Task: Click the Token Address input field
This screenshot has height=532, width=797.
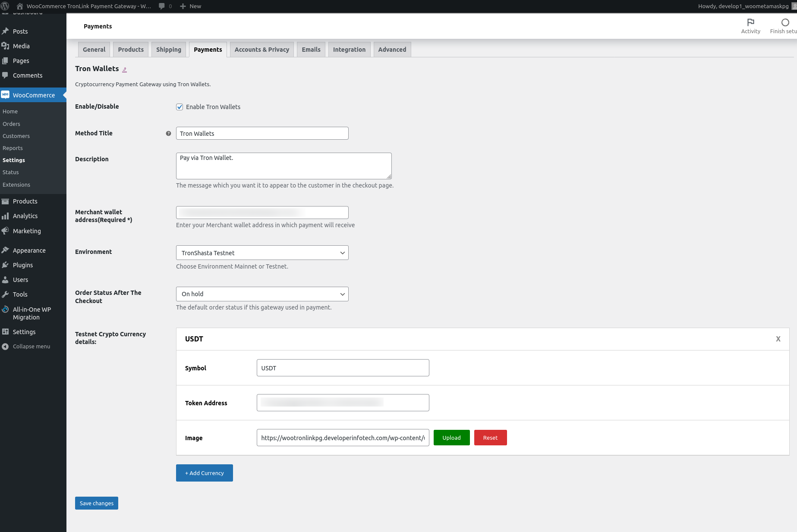Action: point(343,403)
